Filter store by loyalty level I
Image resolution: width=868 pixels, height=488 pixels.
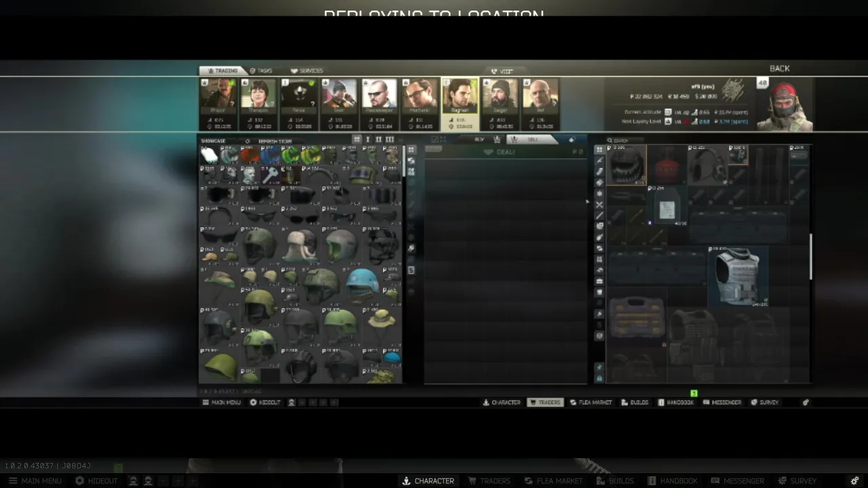pos(368,140)
